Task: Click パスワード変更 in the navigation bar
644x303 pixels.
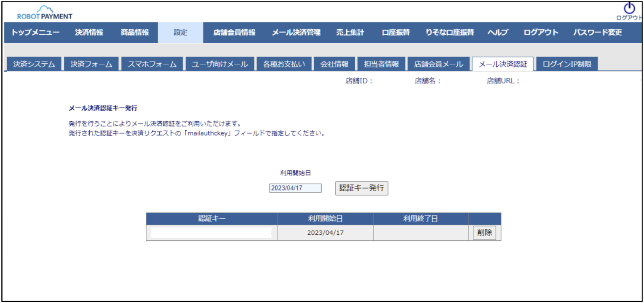Action: click(597, 32)
